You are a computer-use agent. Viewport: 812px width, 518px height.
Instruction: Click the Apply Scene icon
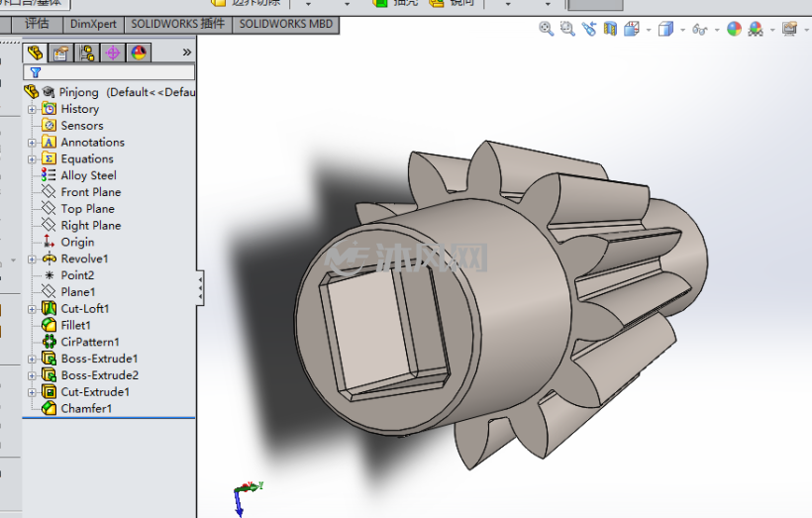pos(757,29)
